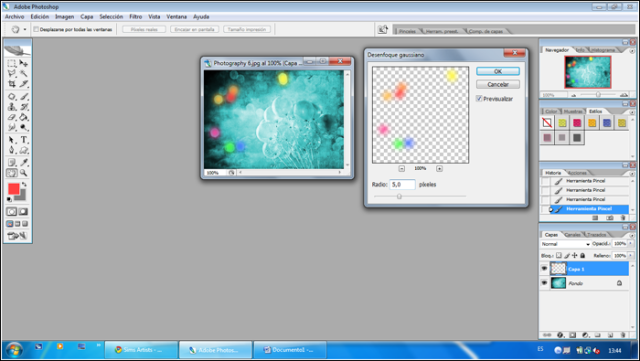Select the Zoom magnifier tool
This screenshot has height=361, width=640.
(24, 173)
